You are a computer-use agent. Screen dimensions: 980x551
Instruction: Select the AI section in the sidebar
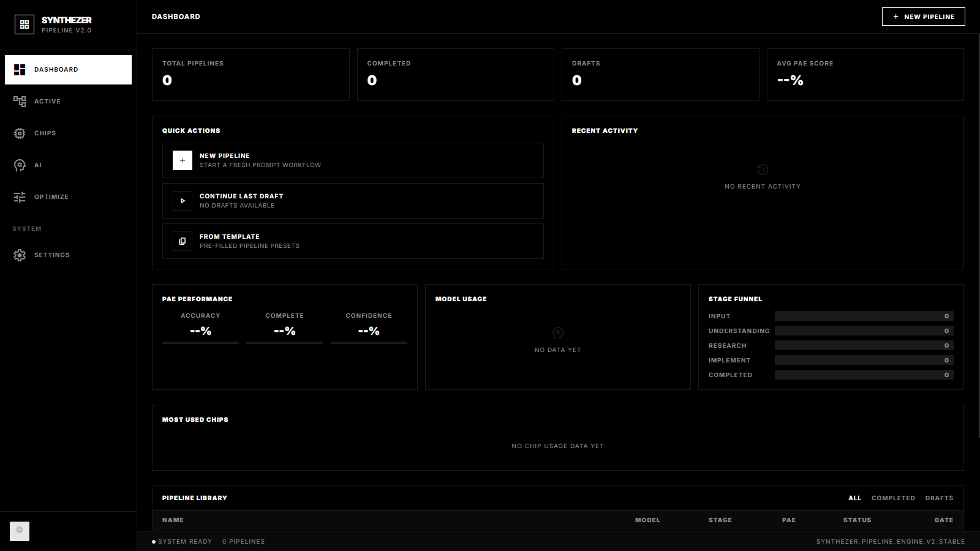point(38,165)
